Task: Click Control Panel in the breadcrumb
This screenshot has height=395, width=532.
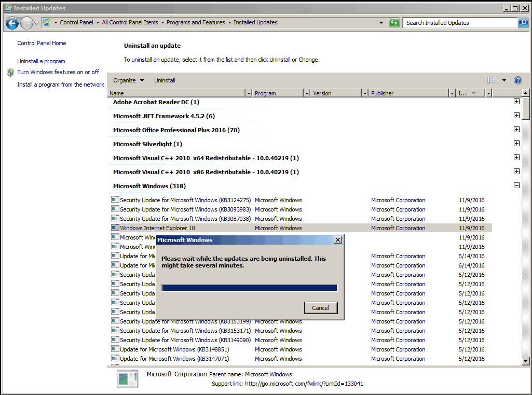Action: (x=76, y=22)
